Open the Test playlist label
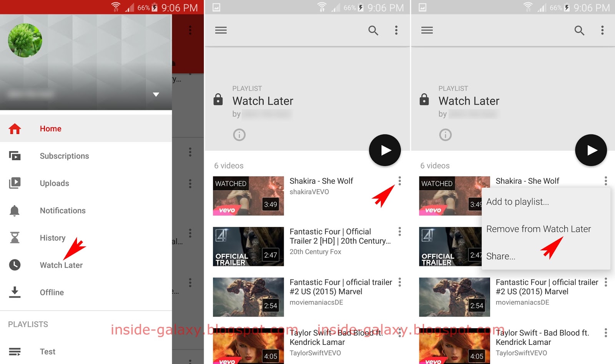 pyautogui.click(x=48, y=351)
